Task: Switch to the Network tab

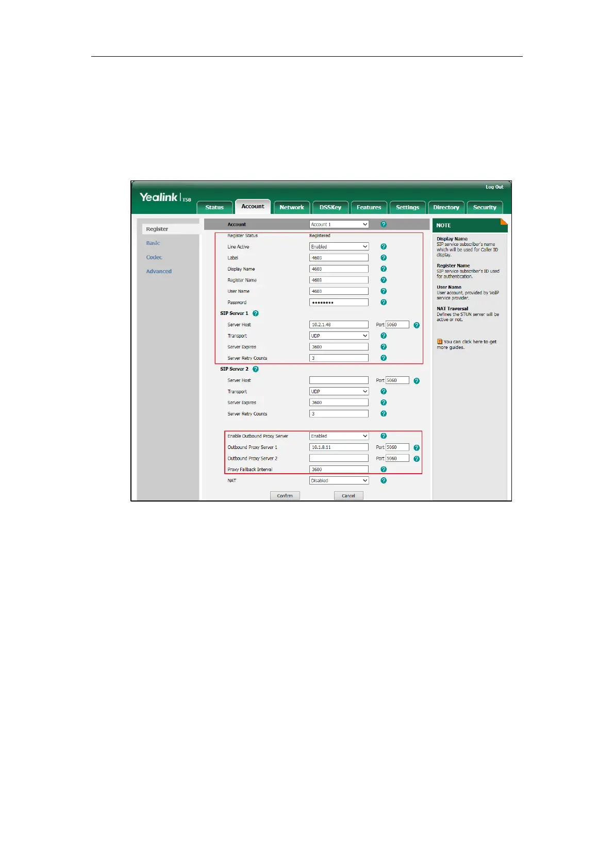Action: point(292,207)
